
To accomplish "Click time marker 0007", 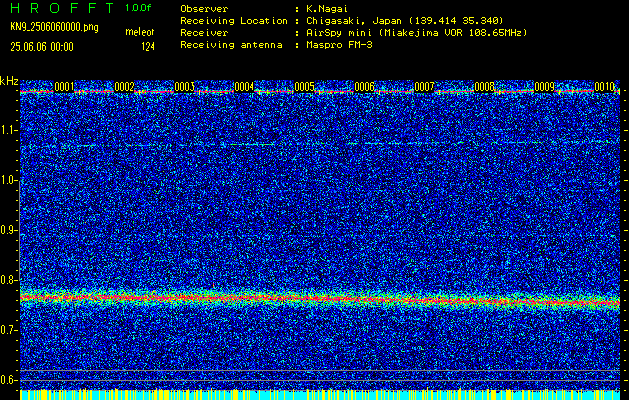I will pos(424,87).
